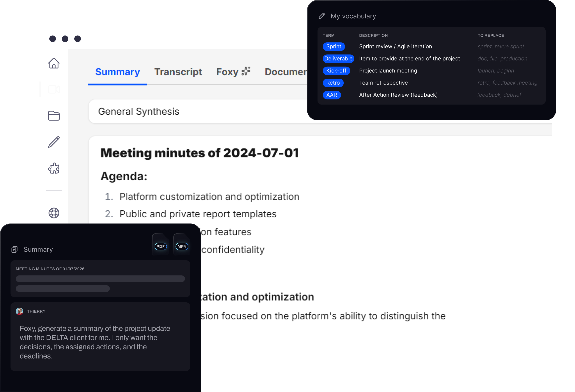575x392 pixels.
Task: Click agenda item Platform customization and optimization
Action: [x=209, y=197]
